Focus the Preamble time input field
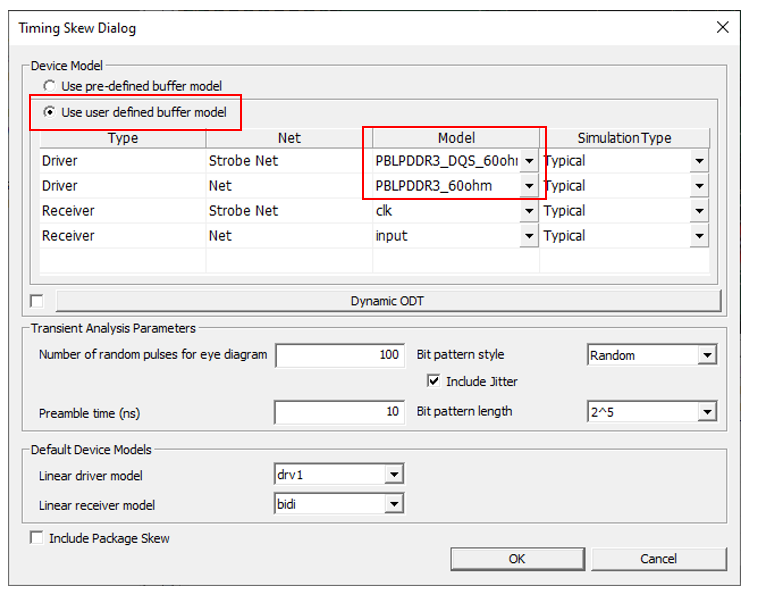Screen dimensions: 757x605 pyautogui.click(x=339, y=411)
